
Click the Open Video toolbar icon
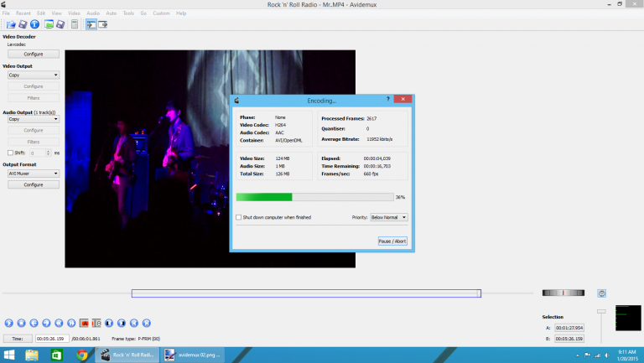point(10,24)
